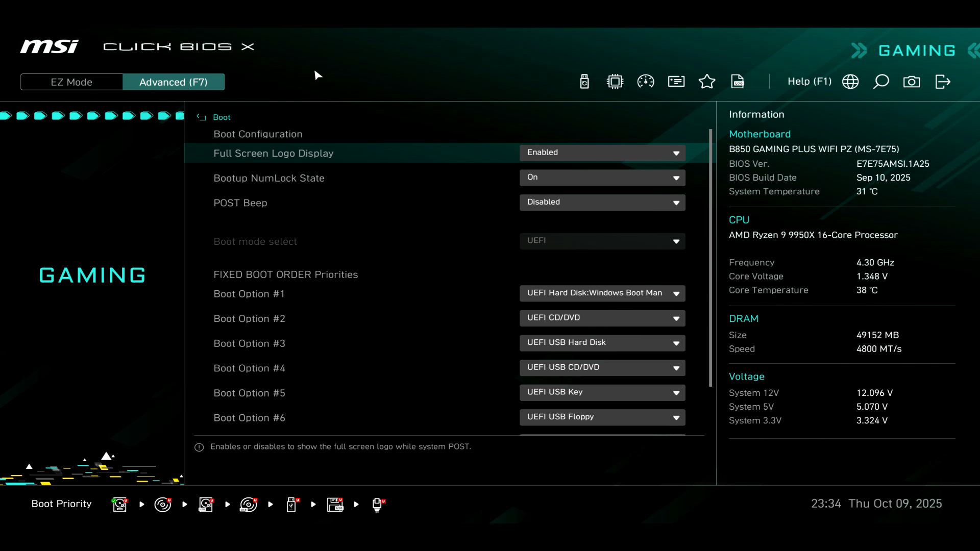
Task: Open Bootup NumLock State dropdown
Action: [x=602, y=178]
